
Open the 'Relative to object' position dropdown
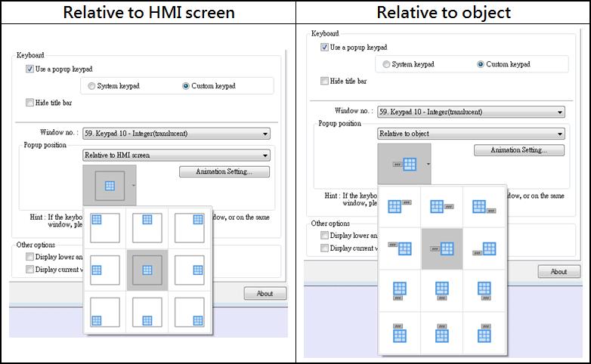tap(471, 134)
